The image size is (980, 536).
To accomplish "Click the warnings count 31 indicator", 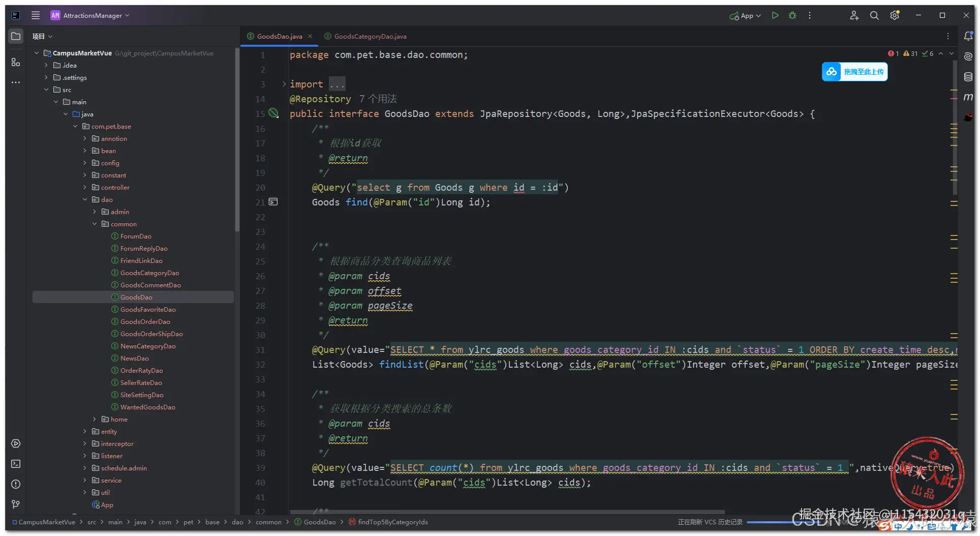I will (910, 53).
